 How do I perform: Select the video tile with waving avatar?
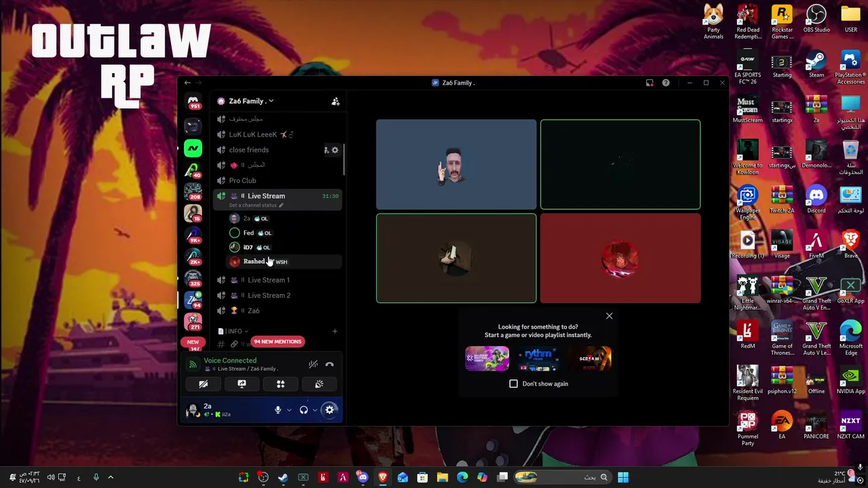coord(456,165)
